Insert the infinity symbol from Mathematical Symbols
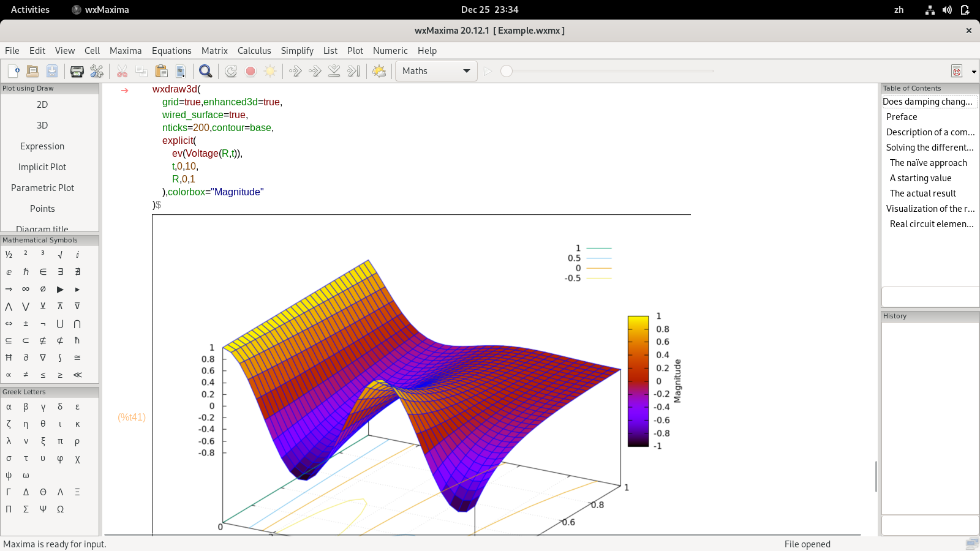The image size is (980, 551). 26,289
